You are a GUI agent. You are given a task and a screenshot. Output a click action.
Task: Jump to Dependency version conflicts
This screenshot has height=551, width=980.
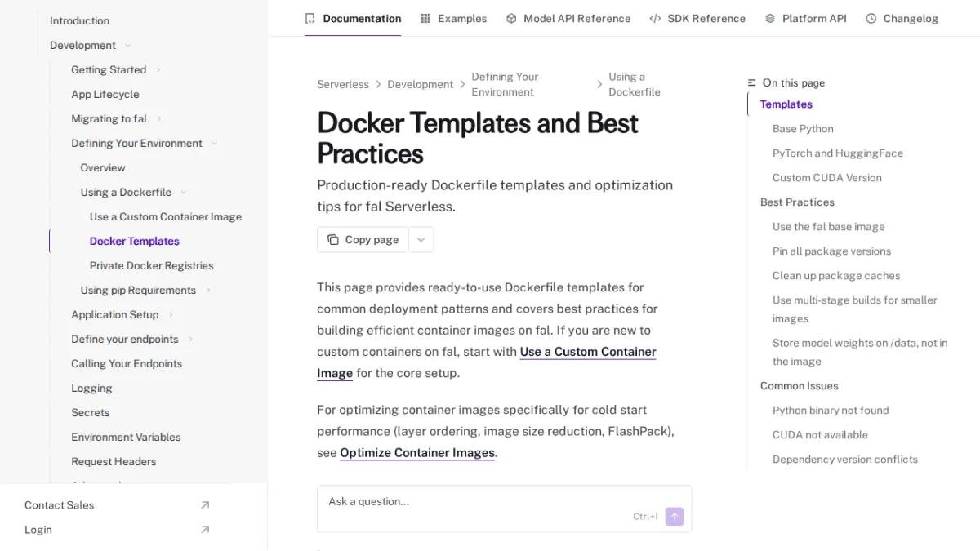845,460
